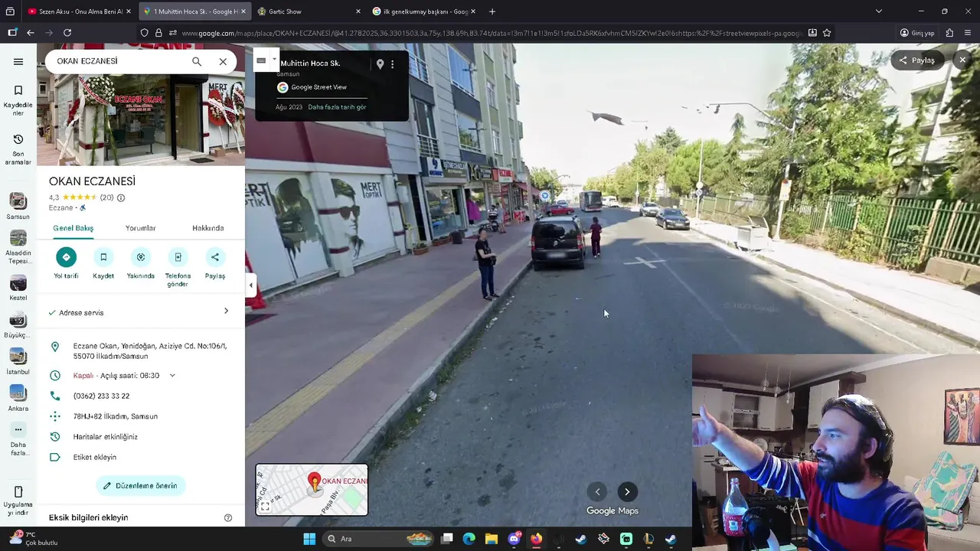The image size is (980, 551).
Task: Open three-dot menu in Street View card
Action: coord(393,64)
